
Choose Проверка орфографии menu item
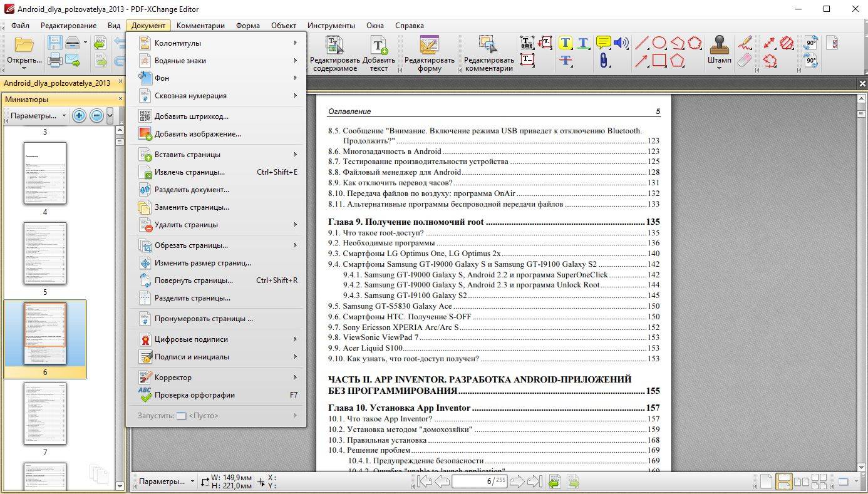tap(217, 395)
